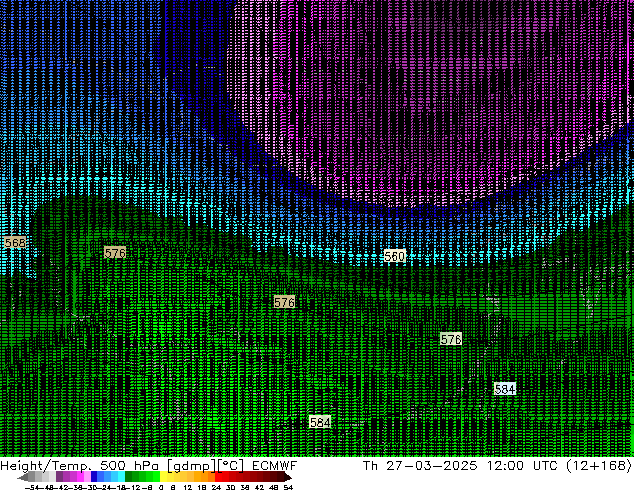Select the 576 label at the map's center
Image resolution: width=634 pixels, height=490 pixels.
point(284,302)
